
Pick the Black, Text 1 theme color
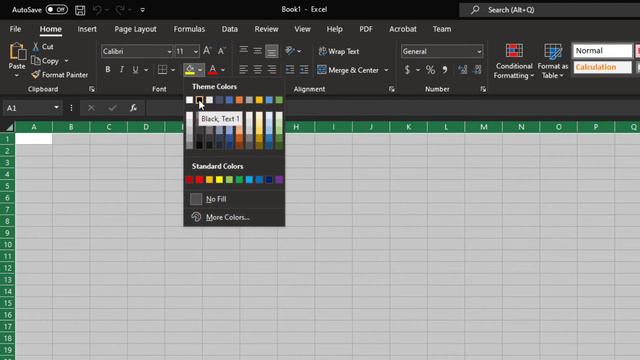tap(199, 100)
